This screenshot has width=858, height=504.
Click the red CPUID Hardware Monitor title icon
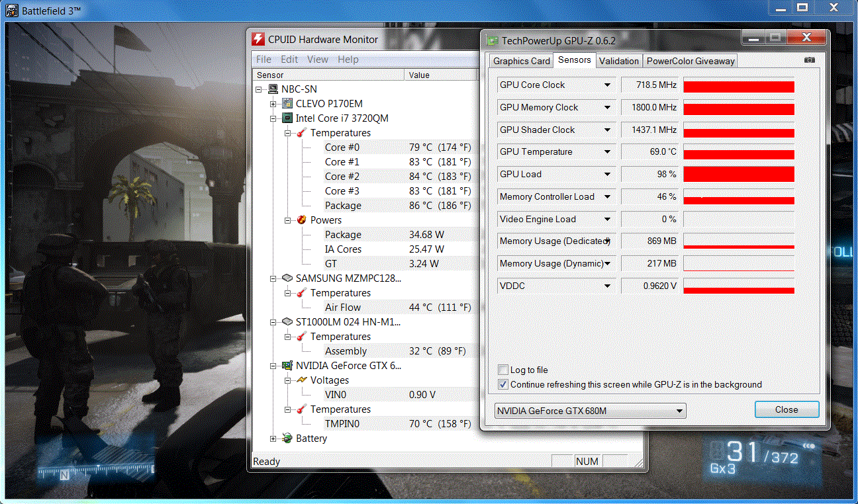tap(259, 40)
